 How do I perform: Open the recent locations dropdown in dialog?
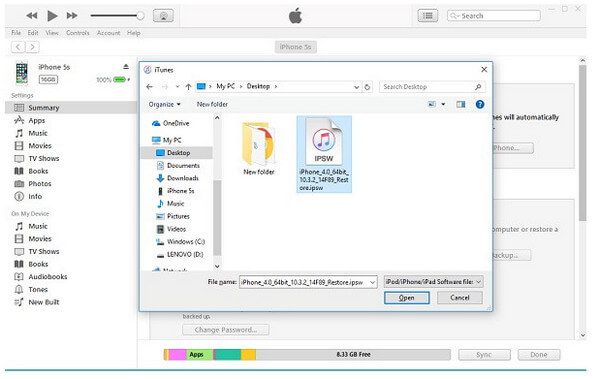click(x=177, y=87)
